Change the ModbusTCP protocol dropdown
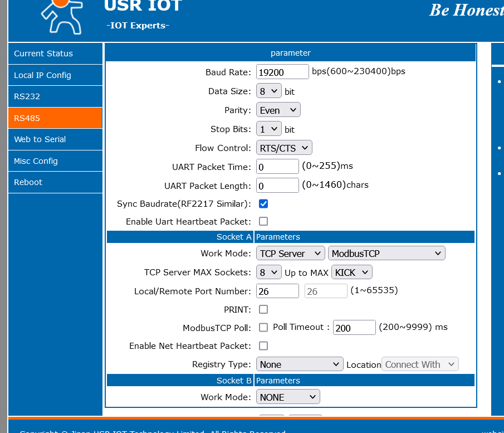504x433 pixels. click(x=386, y=254)
